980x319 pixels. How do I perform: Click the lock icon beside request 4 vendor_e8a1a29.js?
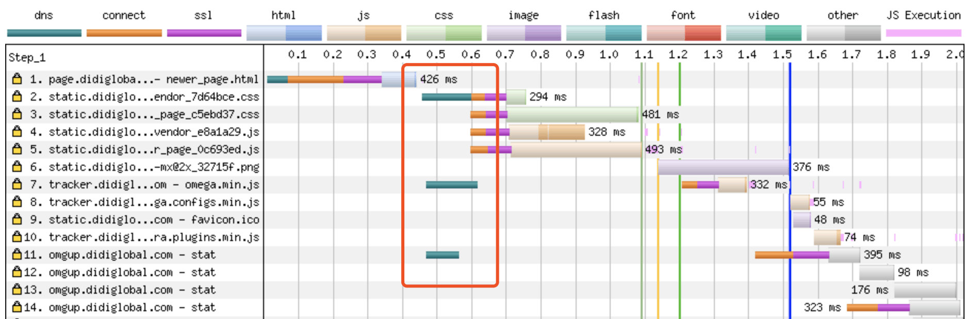[17, 132]
